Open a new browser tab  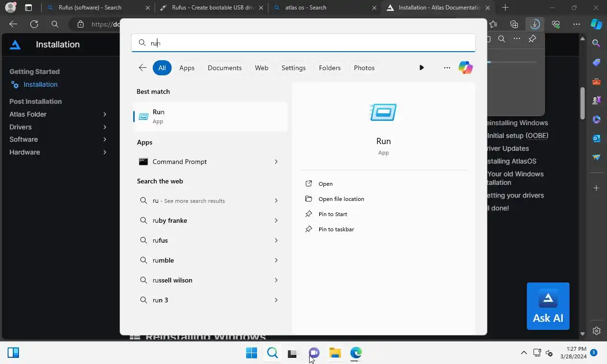tap(505, 8)
